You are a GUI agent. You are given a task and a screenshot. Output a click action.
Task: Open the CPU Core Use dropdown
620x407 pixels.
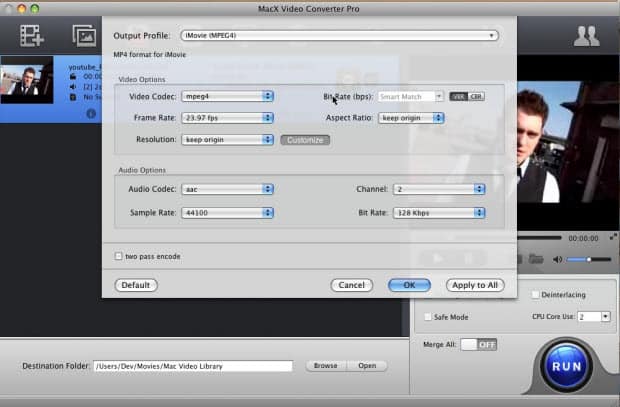pyautogui.click(x=594, y=316)
